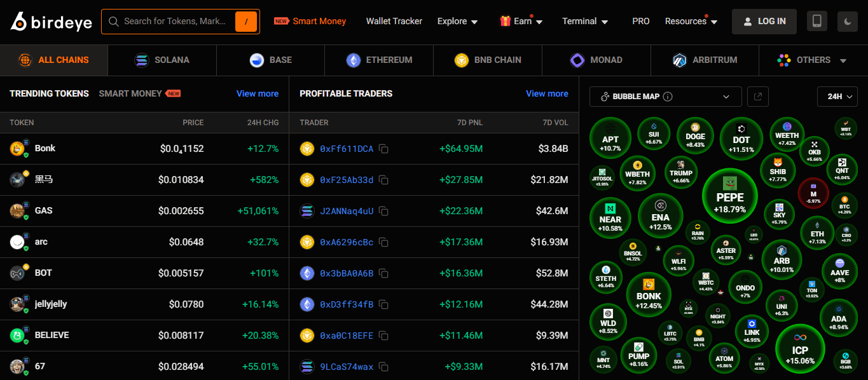
Task: View more trending tokens
Action: point(258,93)
